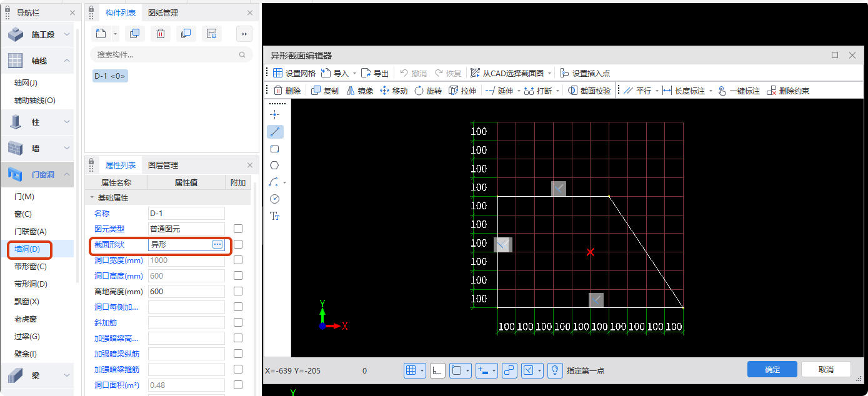
Task: Click the 搜索构件 search field
Action: [x=171, y=55]
